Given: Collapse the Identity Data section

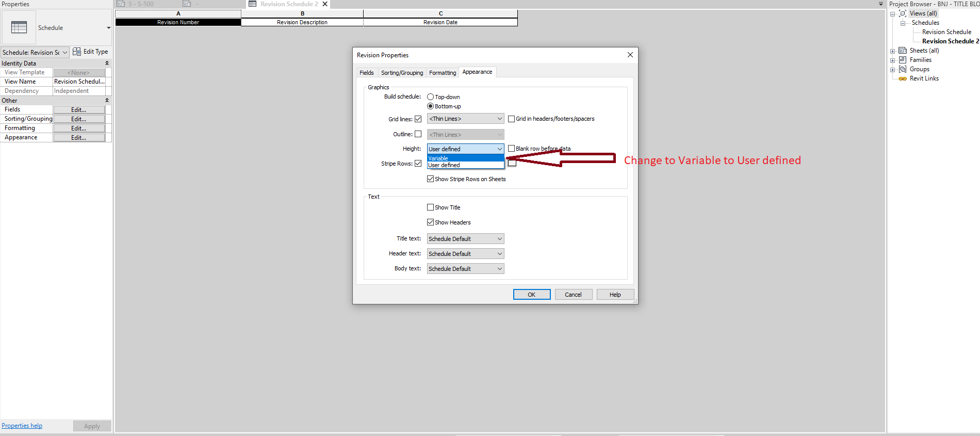Looking at the screenshot, I should [107, 63].
